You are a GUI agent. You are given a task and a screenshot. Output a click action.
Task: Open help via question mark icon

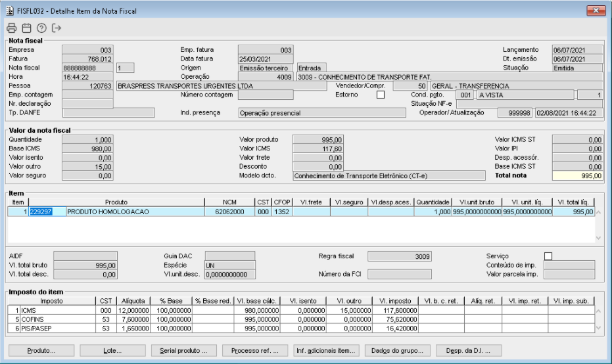(x=41, y=28)
